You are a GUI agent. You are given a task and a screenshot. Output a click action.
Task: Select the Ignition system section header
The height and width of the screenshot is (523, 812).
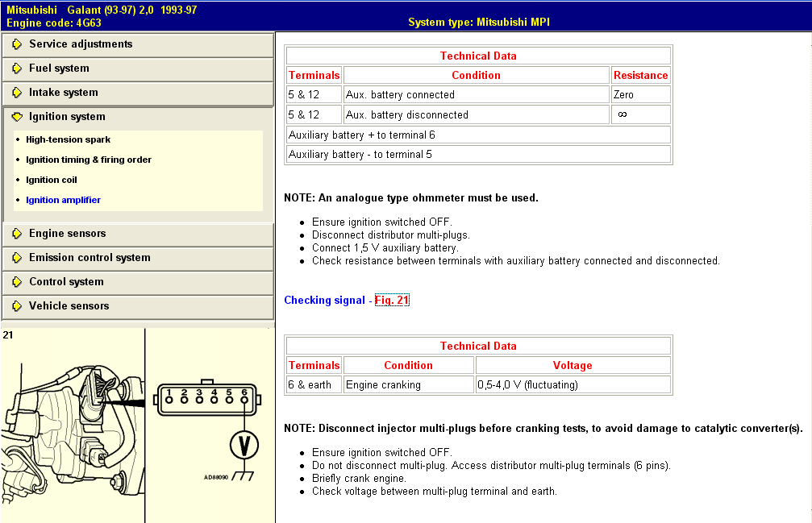coord(138,117)
